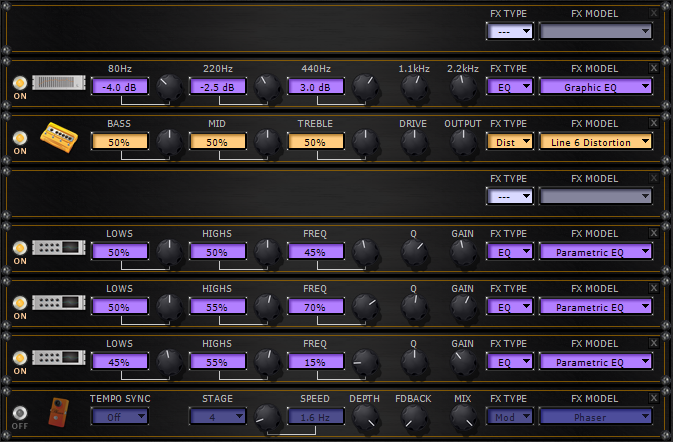Click the HIGHS 55% field in FREQ 70% row
The image size is (673, 442).
218,306
